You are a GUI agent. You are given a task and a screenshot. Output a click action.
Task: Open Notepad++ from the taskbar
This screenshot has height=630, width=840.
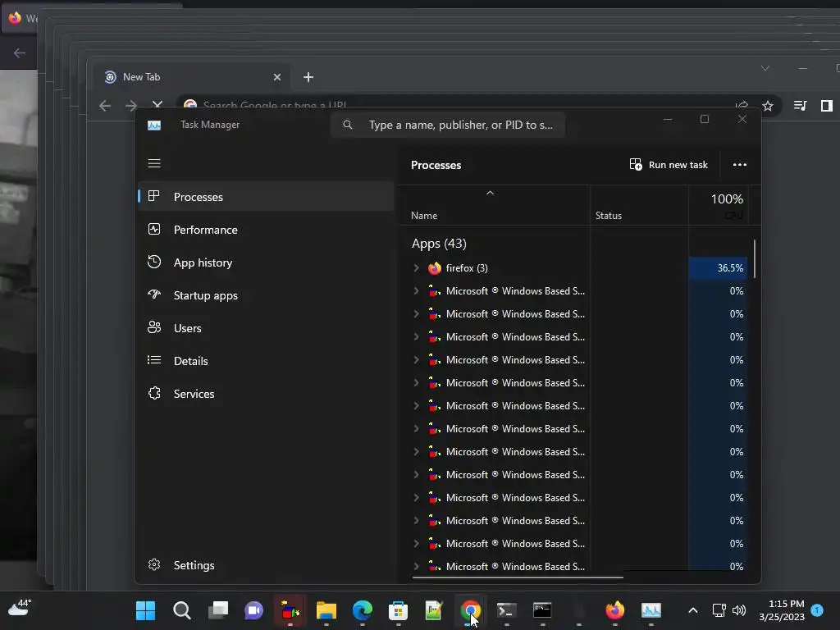(434, 610)
